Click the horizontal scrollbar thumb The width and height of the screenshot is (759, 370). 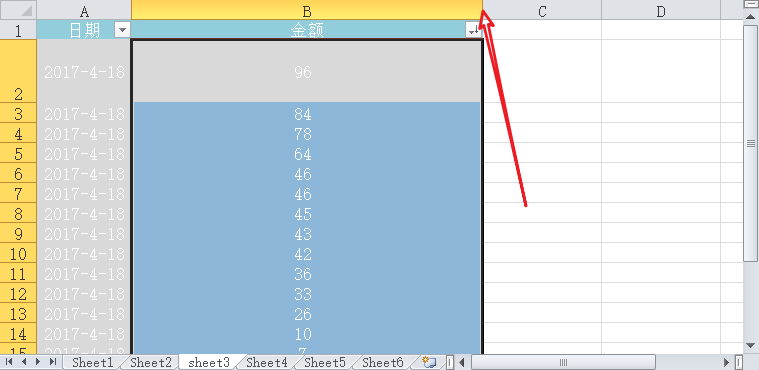[563, 362]
